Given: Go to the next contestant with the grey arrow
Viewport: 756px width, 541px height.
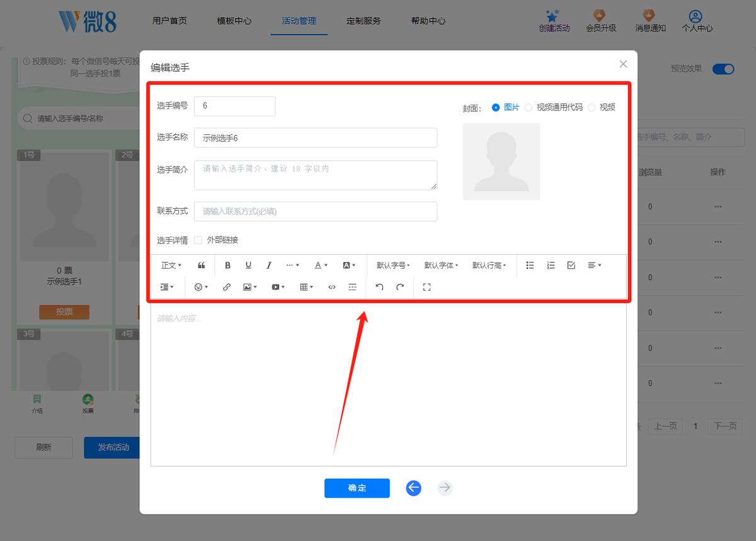Looking at the screenshot, I should [x=445, y=487].
